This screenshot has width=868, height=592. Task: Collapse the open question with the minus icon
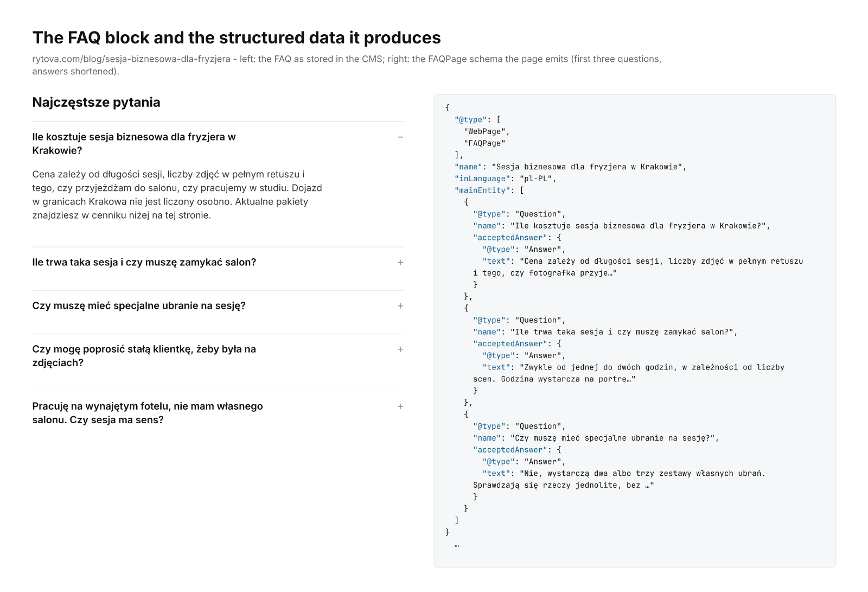pyautogui.click(x=400, y=137)
